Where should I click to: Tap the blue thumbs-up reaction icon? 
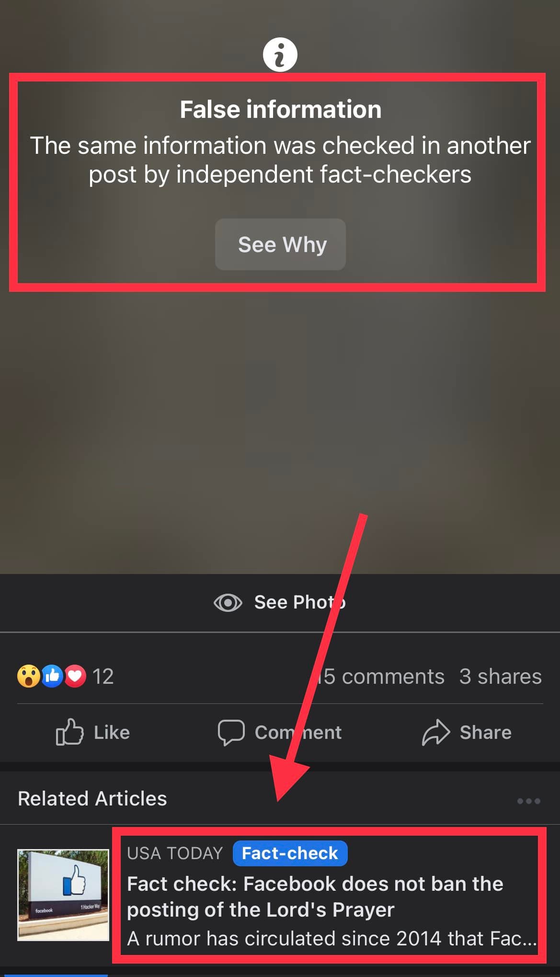(x=52, y=676)
